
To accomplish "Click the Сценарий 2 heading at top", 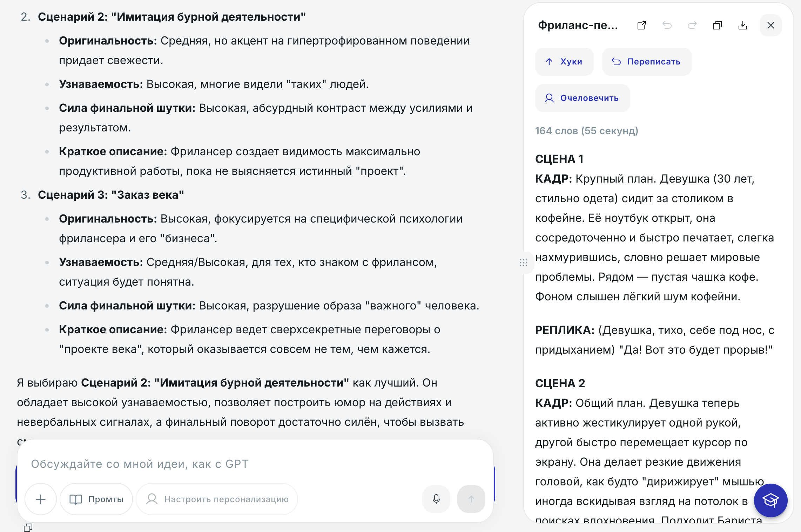I will coord(172,17).
